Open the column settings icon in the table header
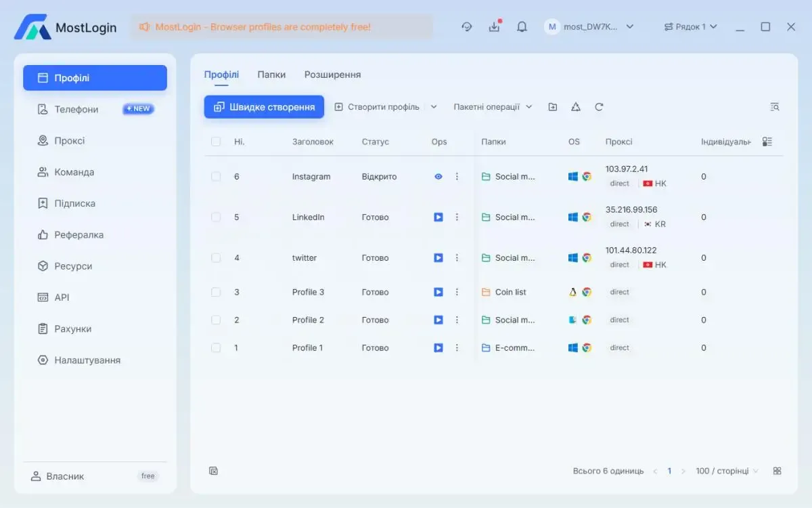812x508 pixels. [x=767, y=142]
